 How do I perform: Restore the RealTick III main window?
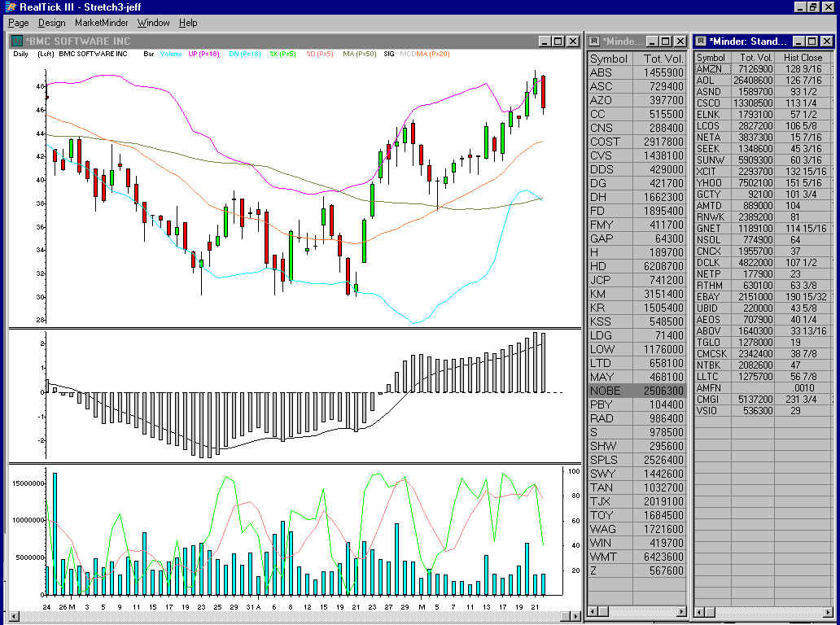813,7
